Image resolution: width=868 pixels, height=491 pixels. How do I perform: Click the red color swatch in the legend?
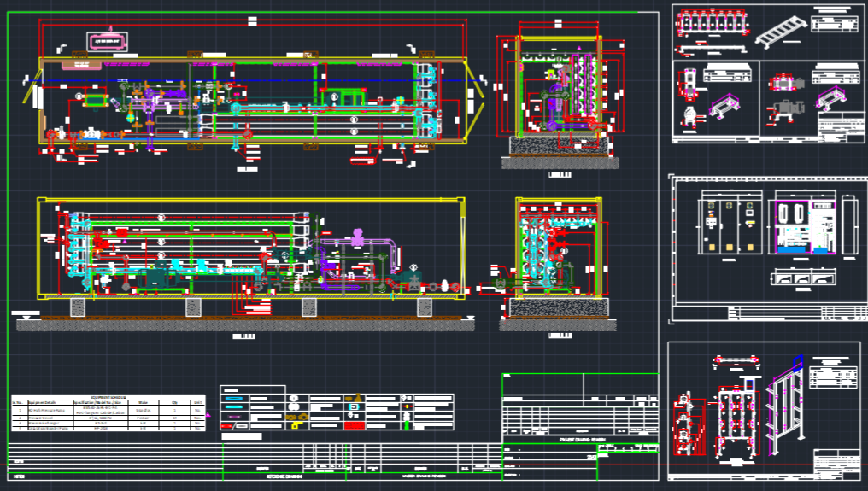[x=354, y=424]
